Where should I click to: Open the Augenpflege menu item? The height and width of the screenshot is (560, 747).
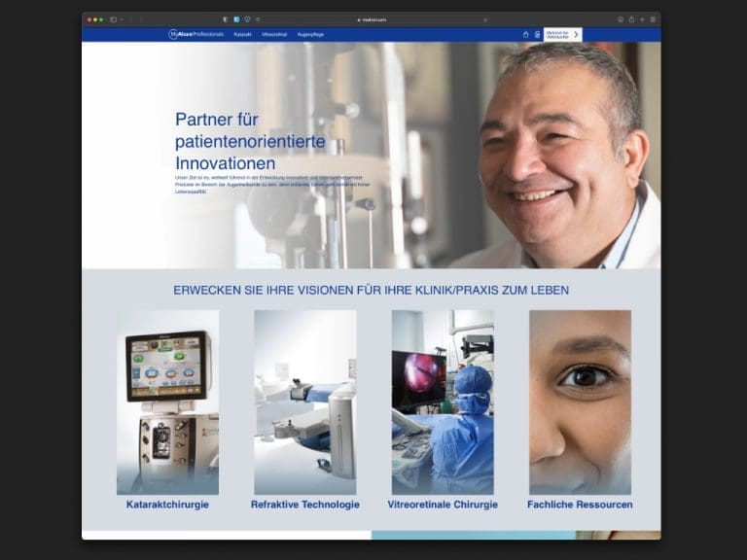point(310,34)
